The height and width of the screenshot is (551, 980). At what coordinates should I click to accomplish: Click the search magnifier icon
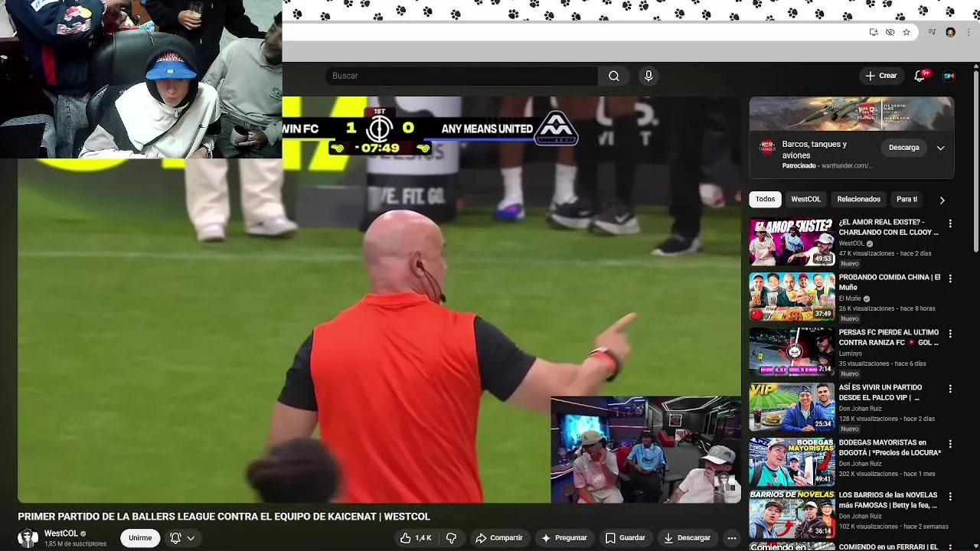[x=614, y=76]
